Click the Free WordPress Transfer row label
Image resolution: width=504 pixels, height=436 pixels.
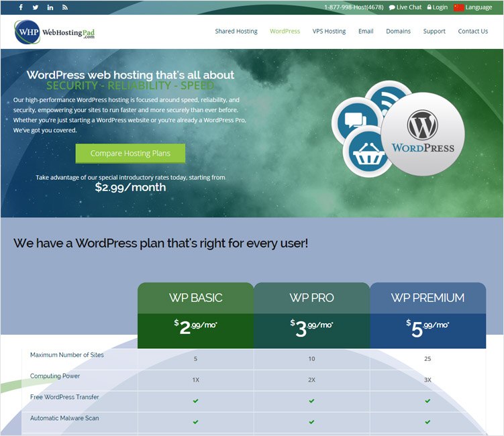[64, 397]
